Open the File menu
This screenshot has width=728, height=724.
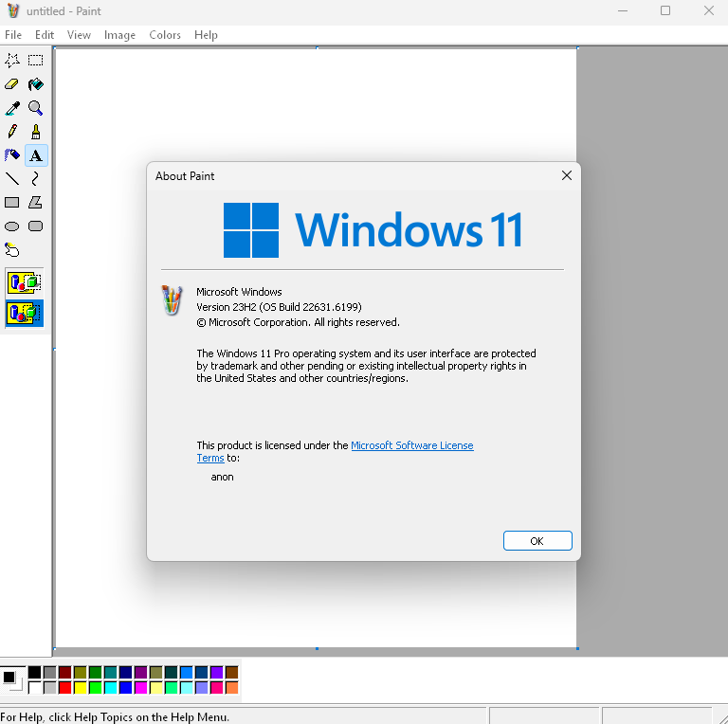13,35
